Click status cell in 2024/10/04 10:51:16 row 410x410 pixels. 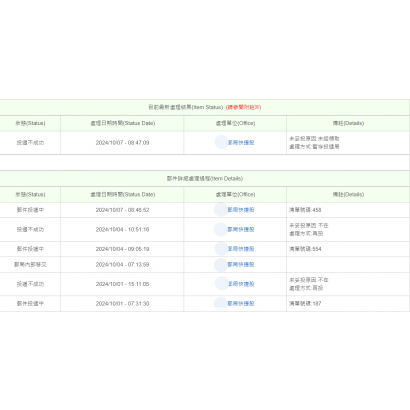click(x=30, y=230)
